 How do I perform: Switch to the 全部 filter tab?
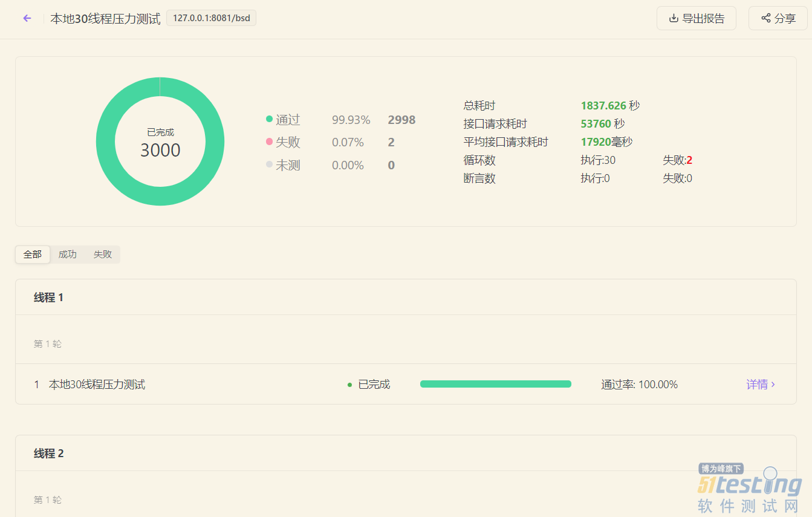pos(33,255)
